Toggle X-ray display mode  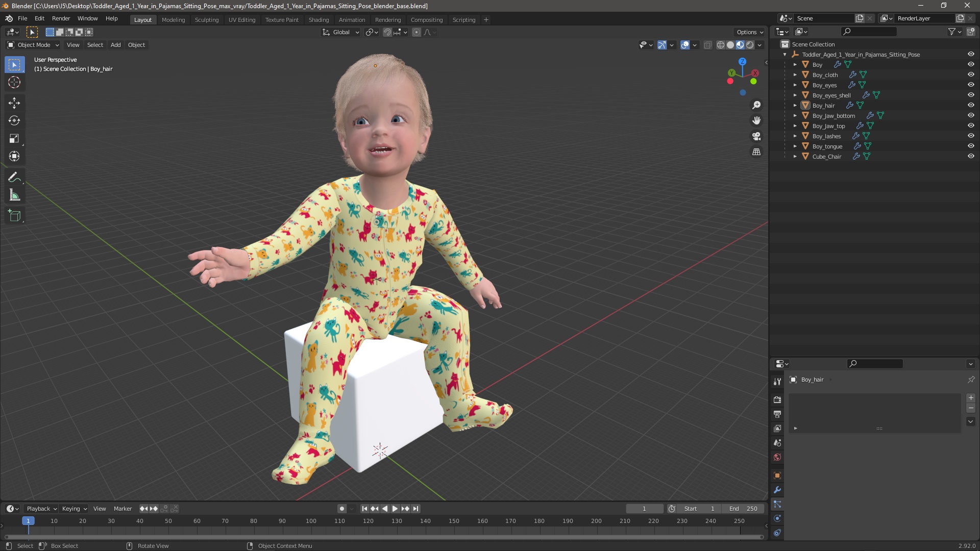click(707, 45)
